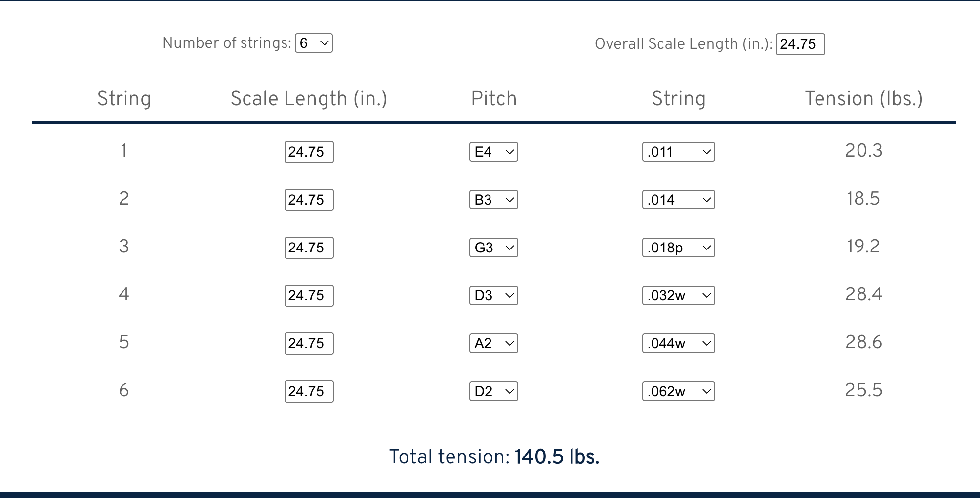The height and width of the screenshot is (498, 980).
Task: Expand the .011 string gauge dropdown
Action: (678, 152)
